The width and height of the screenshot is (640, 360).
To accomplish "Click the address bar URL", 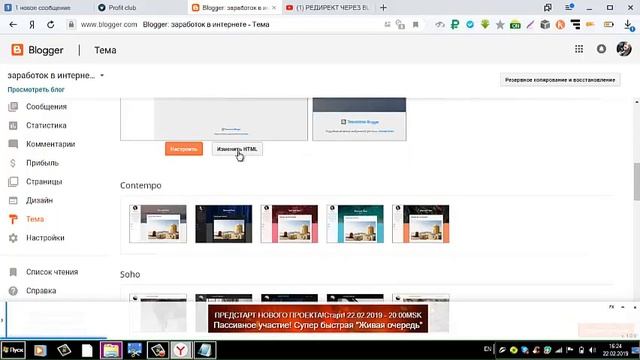I will tap(109, 24).
